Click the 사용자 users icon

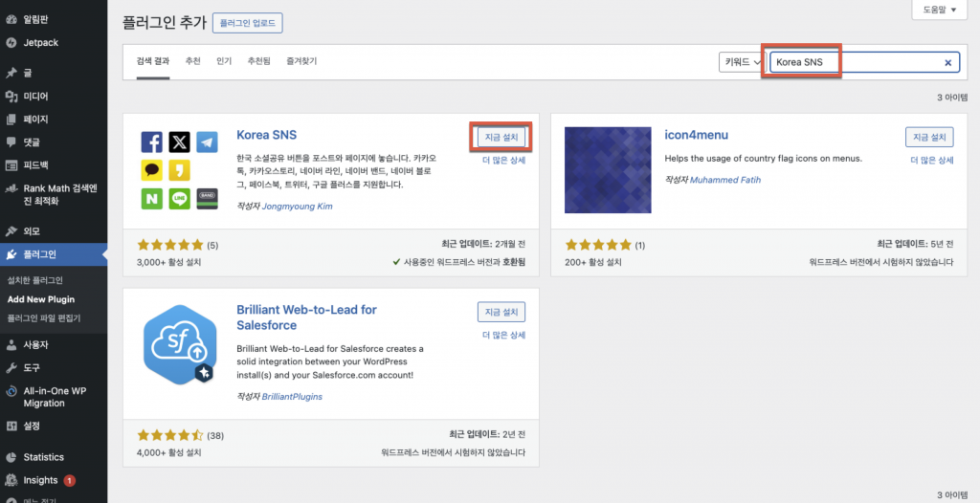point(11,344)
